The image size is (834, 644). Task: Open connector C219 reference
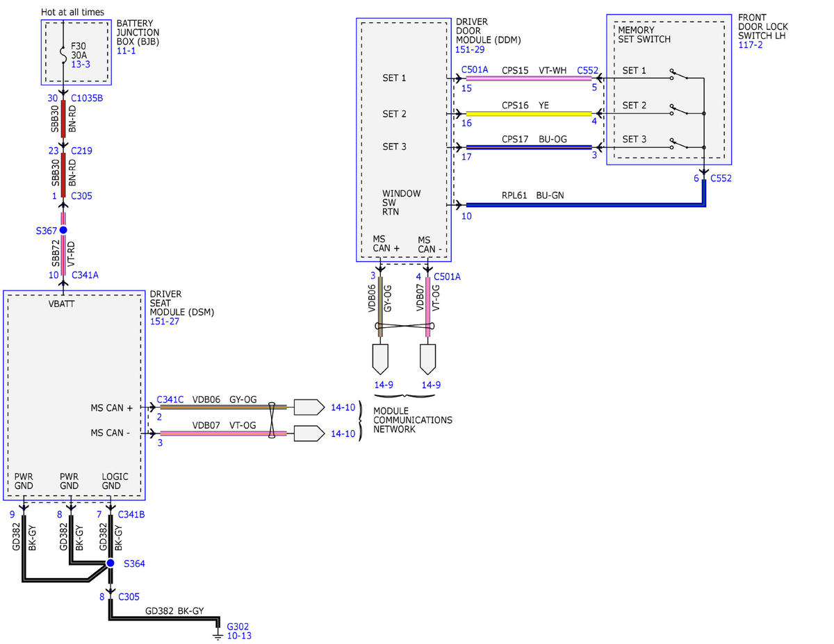point(81,151)
